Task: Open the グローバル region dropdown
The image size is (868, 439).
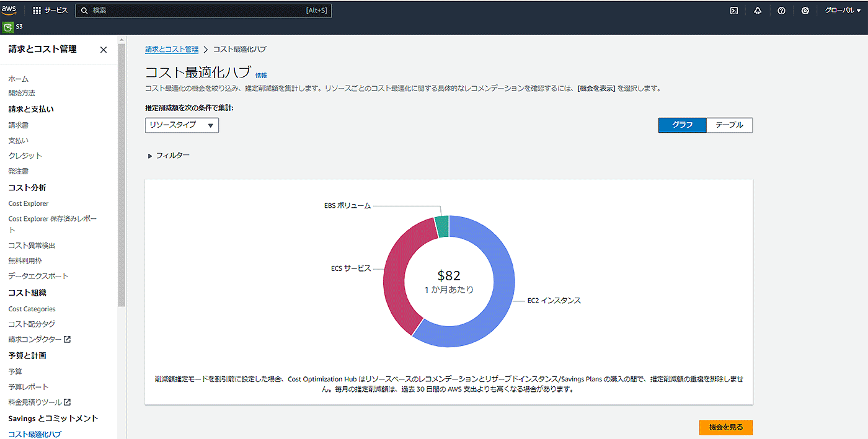Action: (x=843, y=11)
